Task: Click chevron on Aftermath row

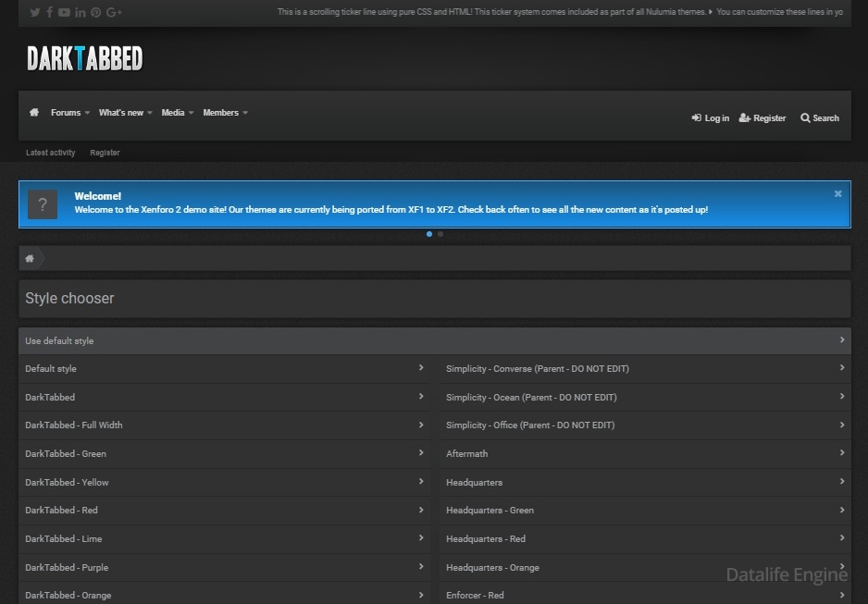Action: [x=842, y=452]
